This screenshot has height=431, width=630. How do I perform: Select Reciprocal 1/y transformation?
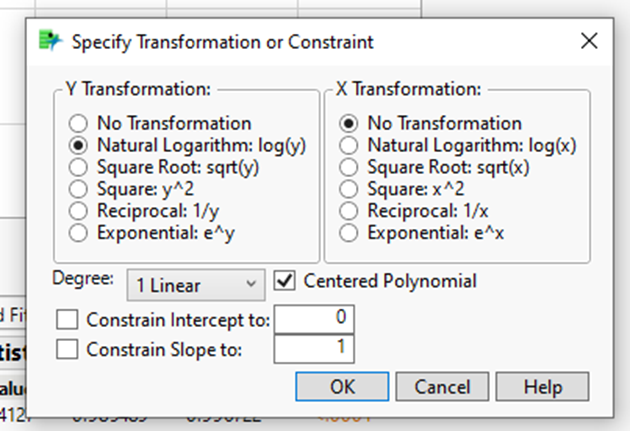(79, 211)
